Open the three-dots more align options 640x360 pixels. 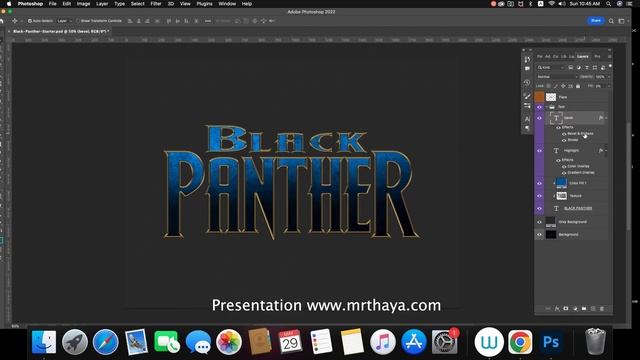208,21
